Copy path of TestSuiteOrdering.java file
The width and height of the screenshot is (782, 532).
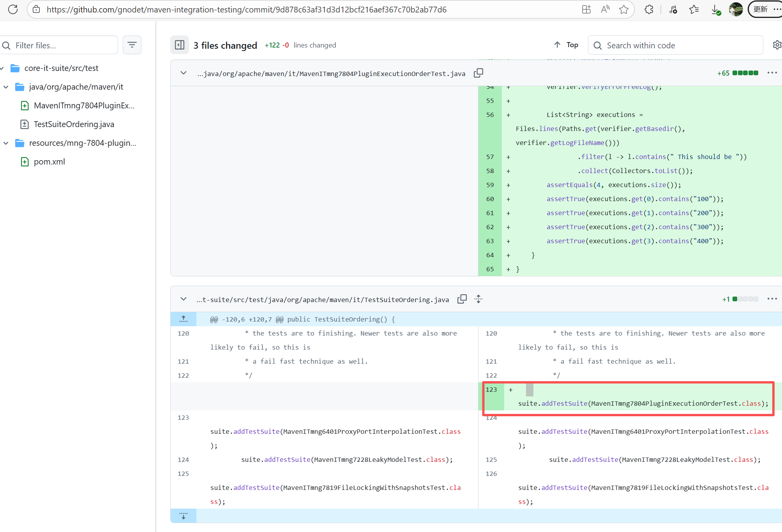462,299
